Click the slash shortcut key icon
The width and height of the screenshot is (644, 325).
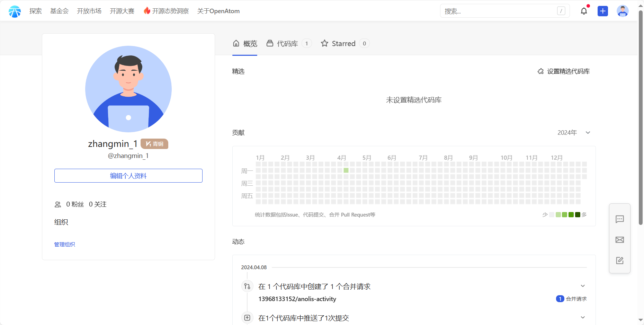561,11
